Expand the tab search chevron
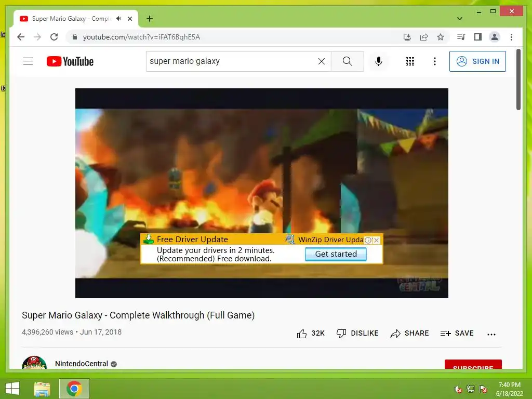 point(459,19)
